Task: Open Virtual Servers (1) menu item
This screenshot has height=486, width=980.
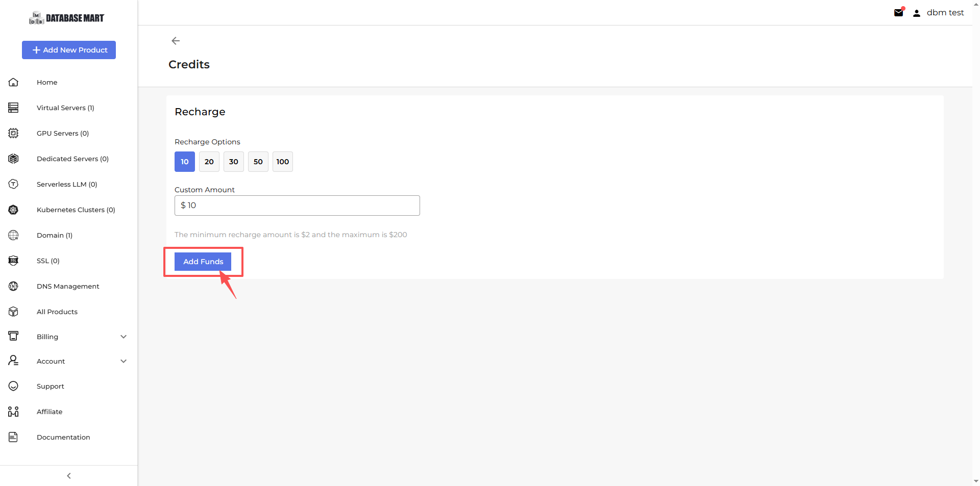Action: 65,108
